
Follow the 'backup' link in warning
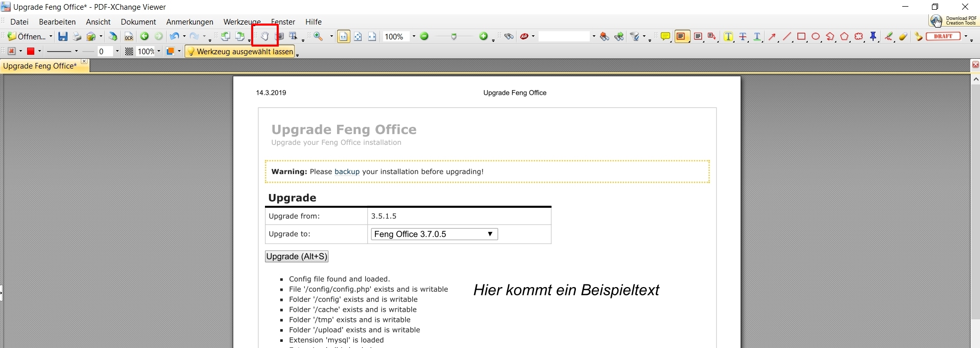347,171
